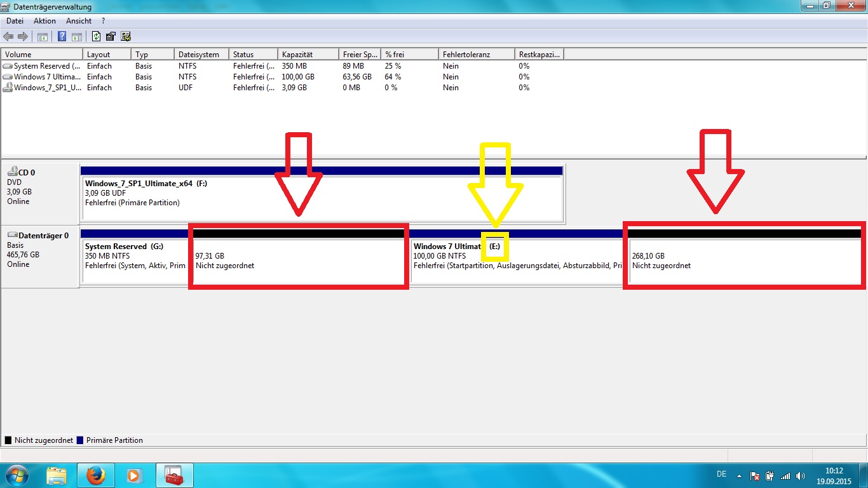Viewport: 868px width, 488px height.
Task: Click the 25 % free cell
Action: (393, 66)
